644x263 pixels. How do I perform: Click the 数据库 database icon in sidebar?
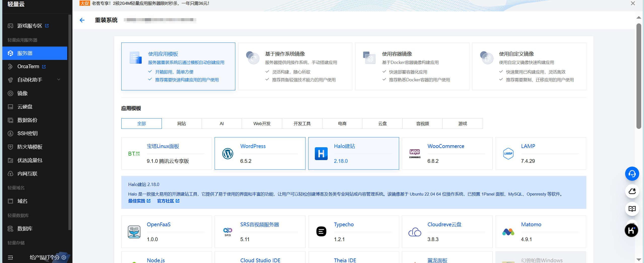[10, 229]
